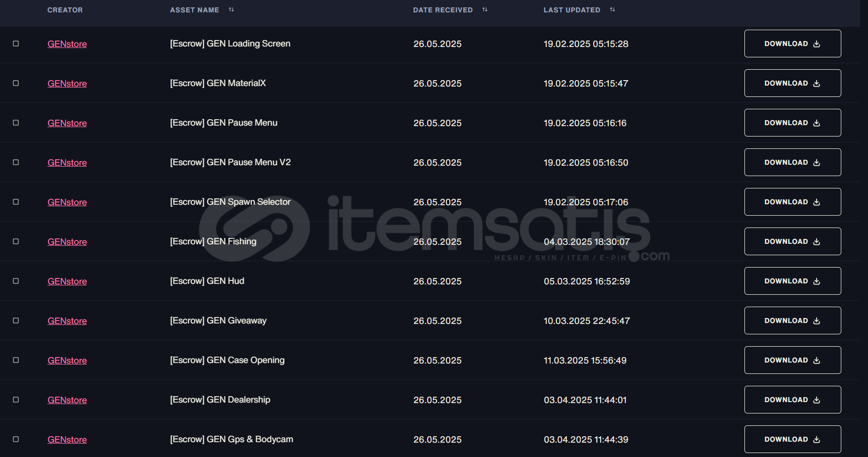This screenshot has height=457, width=868.
Task: Tick the checkbox for GEN Pause Menu
Action: pos(16,123)
